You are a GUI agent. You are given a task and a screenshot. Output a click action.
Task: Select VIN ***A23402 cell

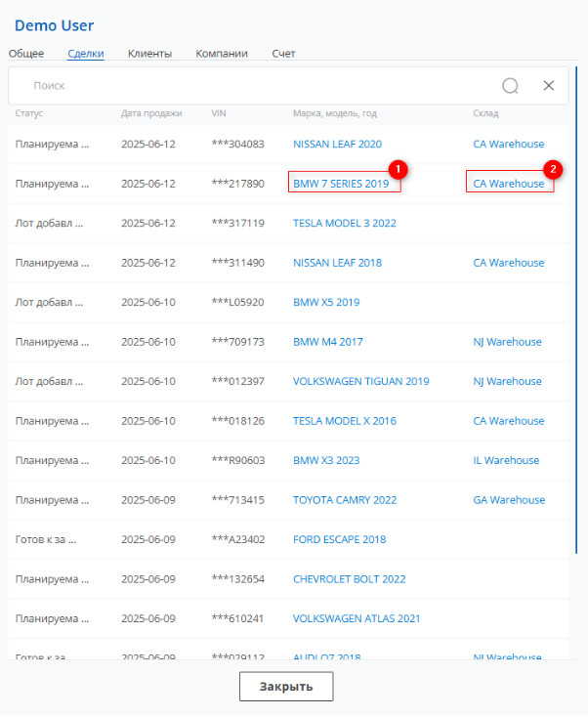tap(238, 539)
